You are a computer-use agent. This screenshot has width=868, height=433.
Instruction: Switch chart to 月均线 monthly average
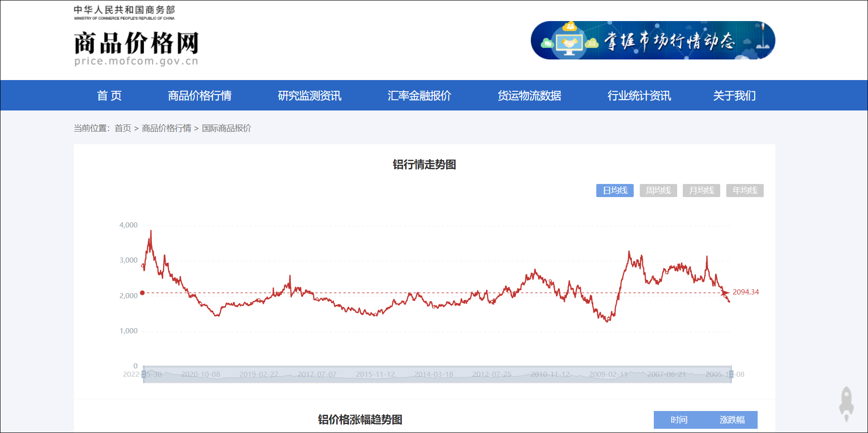pyautogui.click(x=702, y=191)
